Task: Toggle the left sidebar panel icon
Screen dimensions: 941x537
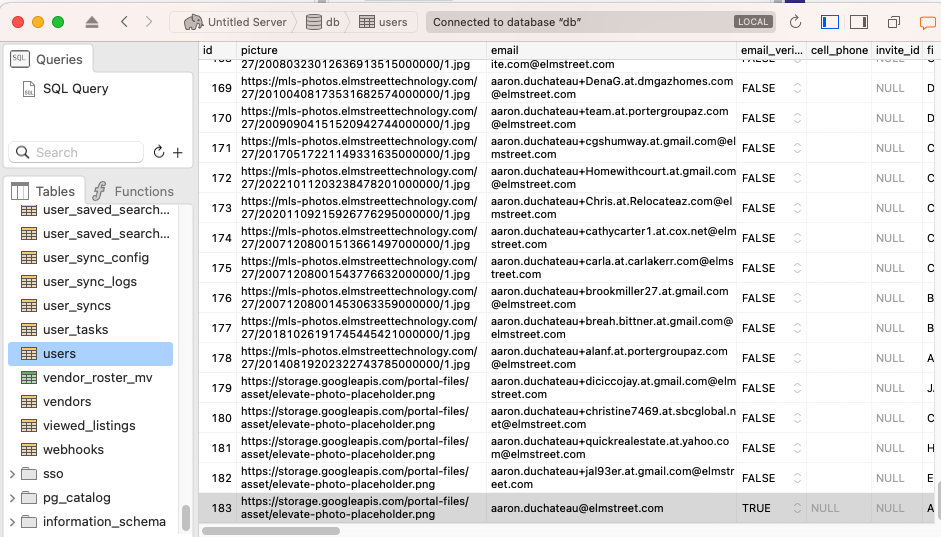Action: click(829, 22)
